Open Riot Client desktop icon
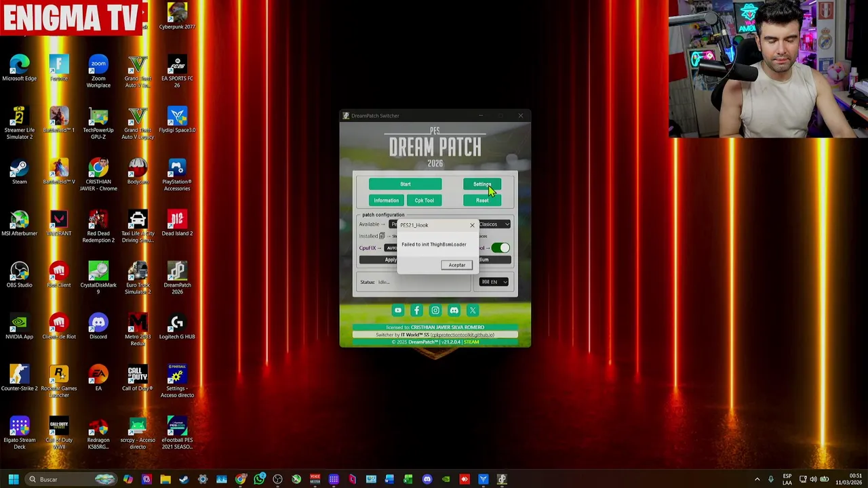Screen dimensions: 868x488 click(59, 274)
